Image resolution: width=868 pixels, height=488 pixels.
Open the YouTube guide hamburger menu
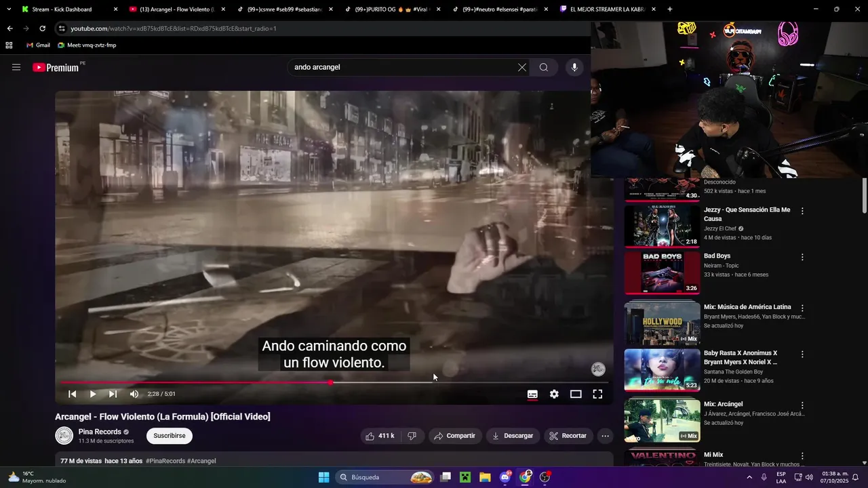[16, 67]
